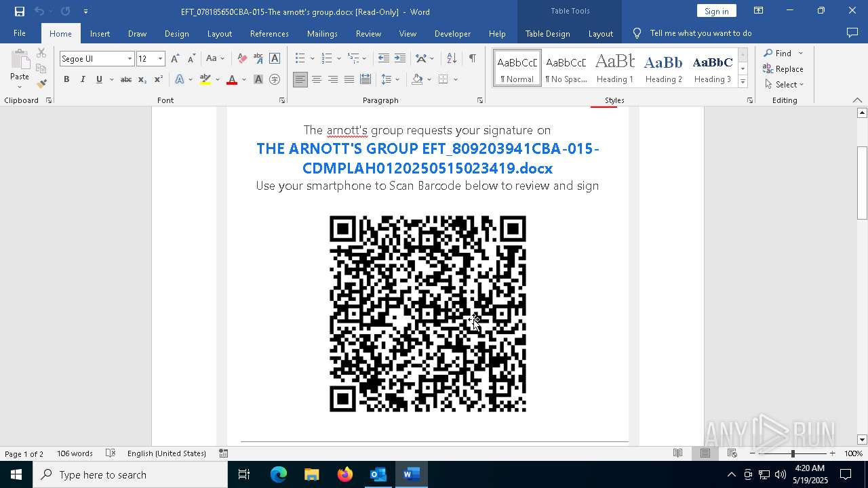This screenshot has height=488, width=868.
Task: Switch to Read Mode in the status bar
Action: click(677, 453)
